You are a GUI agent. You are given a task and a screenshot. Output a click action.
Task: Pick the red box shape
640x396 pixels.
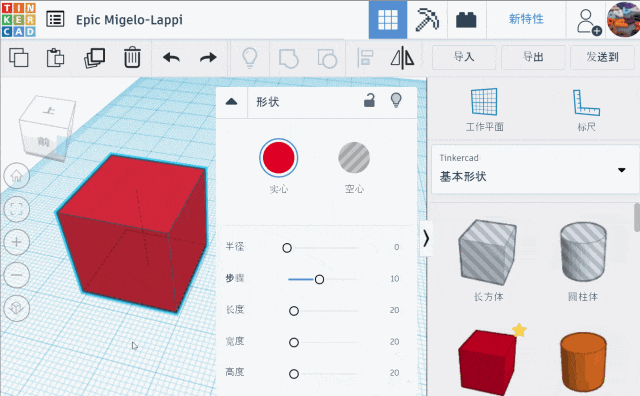[487, 362]
